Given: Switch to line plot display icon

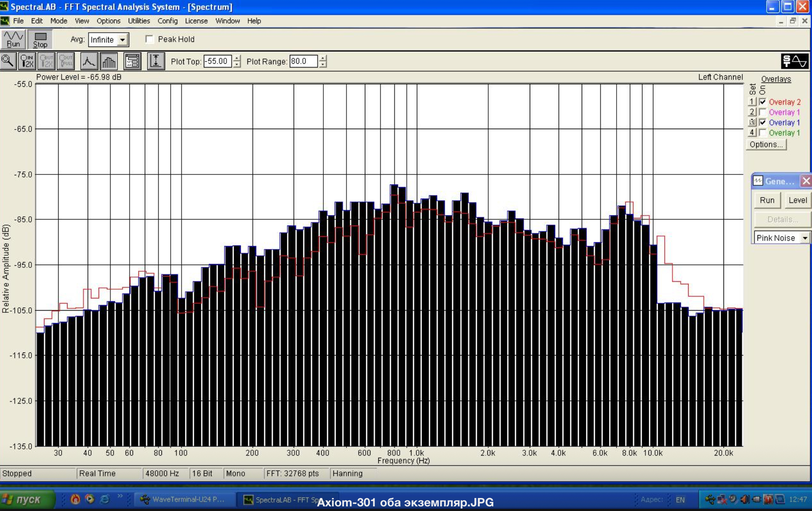Looking at the screenshot, I should [88, 61].
